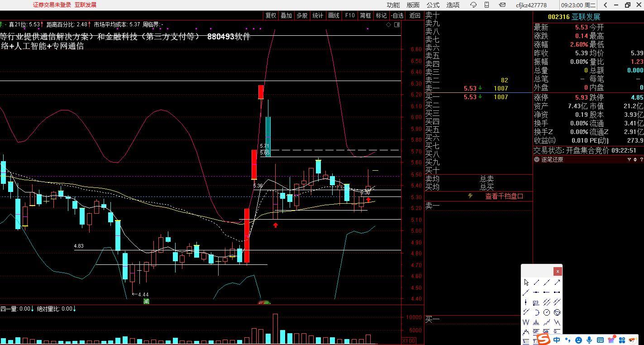This screenshot has width=644, height=345.
Task: Pick the arc drawing tool
Action: pos(536,312)
